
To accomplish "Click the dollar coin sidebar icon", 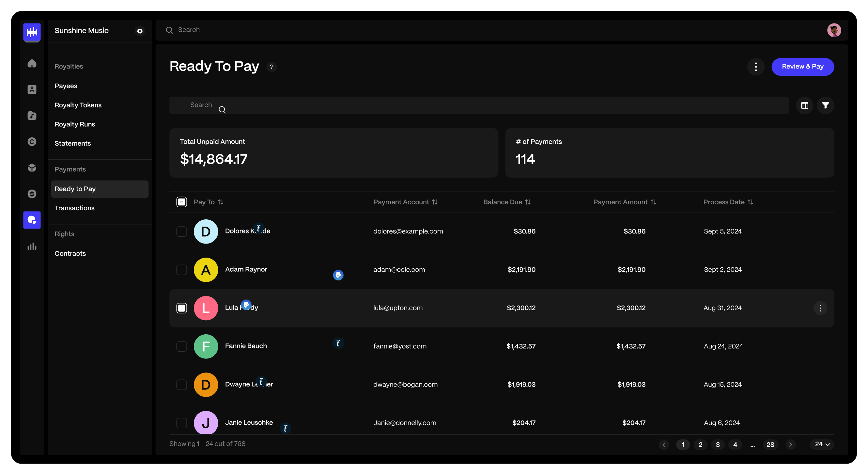I will [x=32, y=194].
